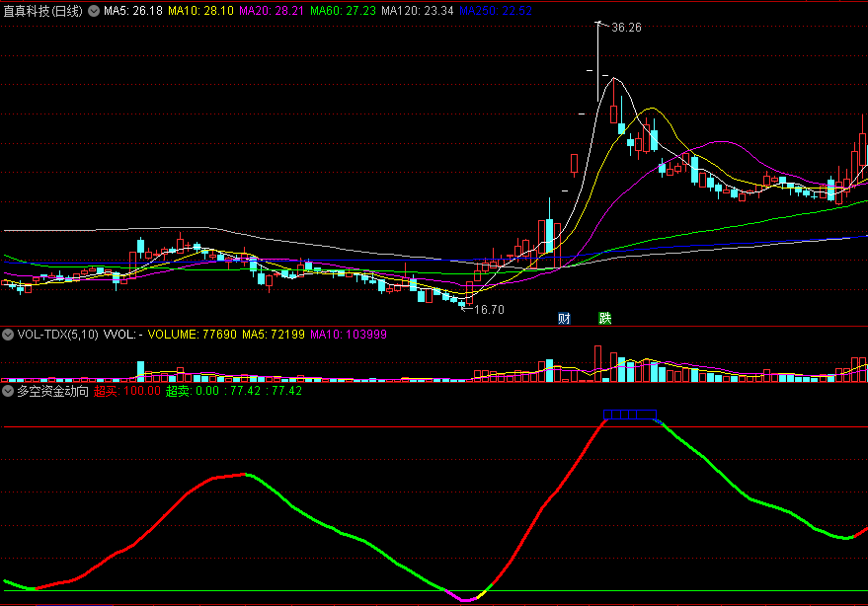Image resolution: width=868 pixels, height=606 pixels.
Task: Select the volume MA10: 103999 value
Action: point(349,335)
